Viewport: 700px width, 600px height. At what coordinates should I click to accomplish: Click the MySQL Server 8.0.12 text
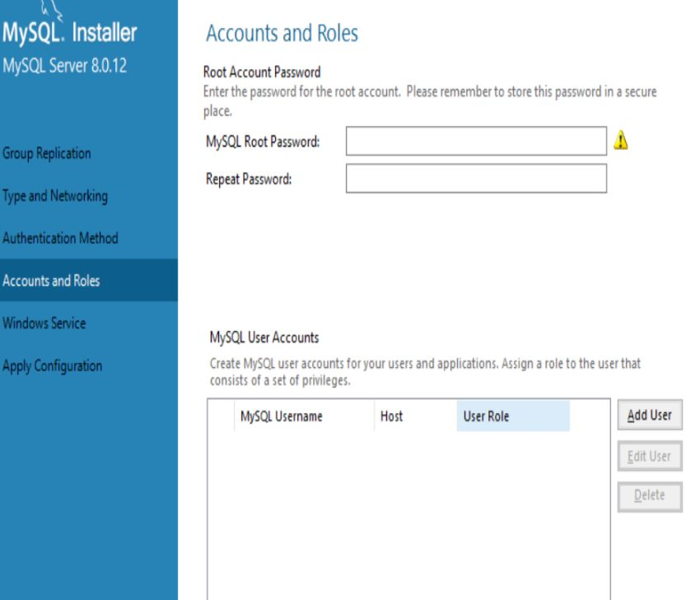(65, 66)
